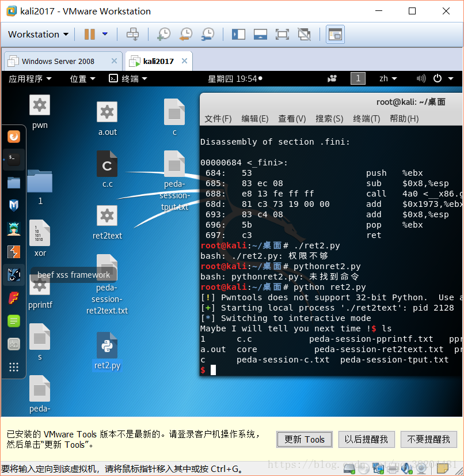Open the green notes app in dock
The image size is (464, 476).
pyautogui.click(x=14, y=321)
